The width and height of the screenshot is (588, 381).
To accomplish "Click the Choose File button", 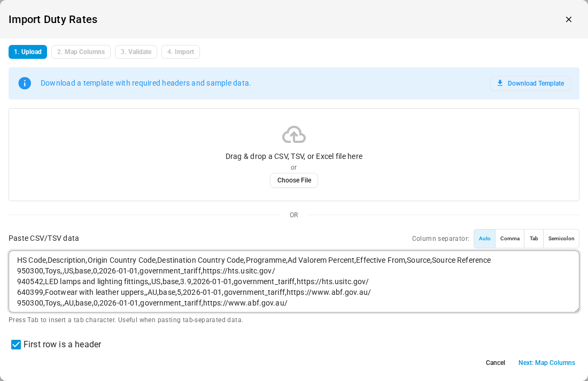I will tap(294, 180).
